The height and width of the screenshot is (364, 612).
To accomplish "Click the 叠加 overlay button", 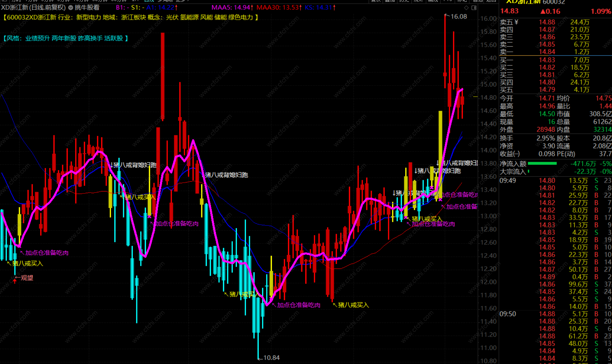I will coord(390,1).
